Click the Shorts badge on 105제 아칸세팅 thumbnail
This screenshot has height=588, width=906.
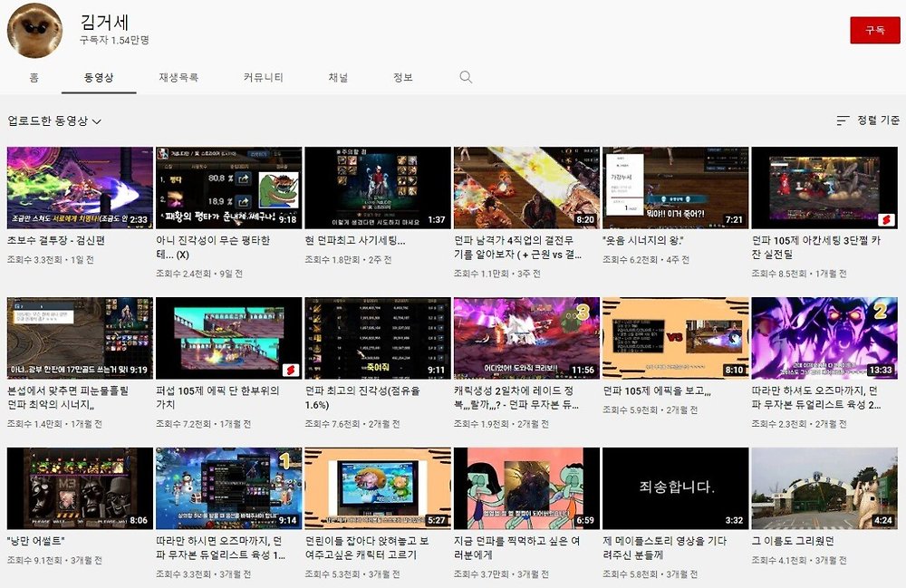[x=886, y=219]
